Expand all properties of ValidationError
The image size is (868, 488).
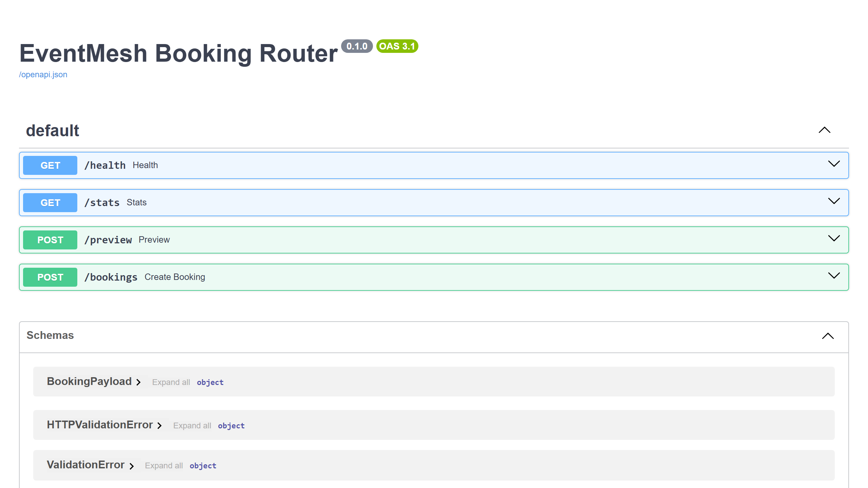pos(164,466)
